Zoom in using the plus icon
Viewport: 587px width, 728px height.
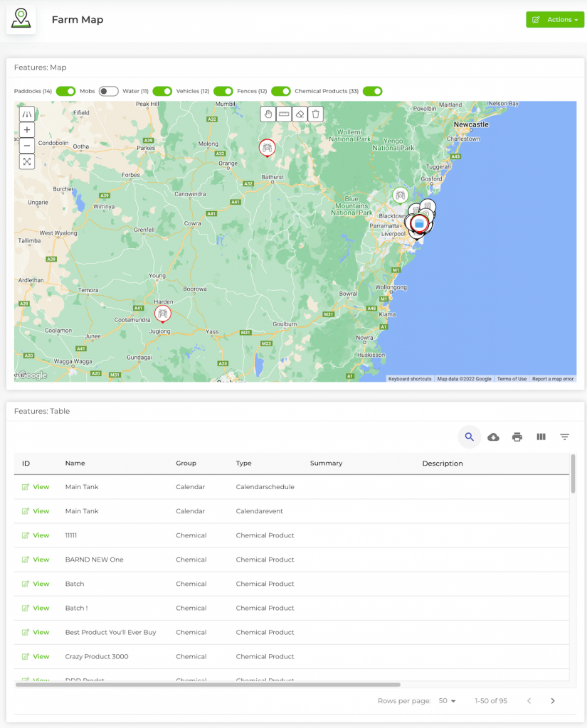(x=26, y=129)
